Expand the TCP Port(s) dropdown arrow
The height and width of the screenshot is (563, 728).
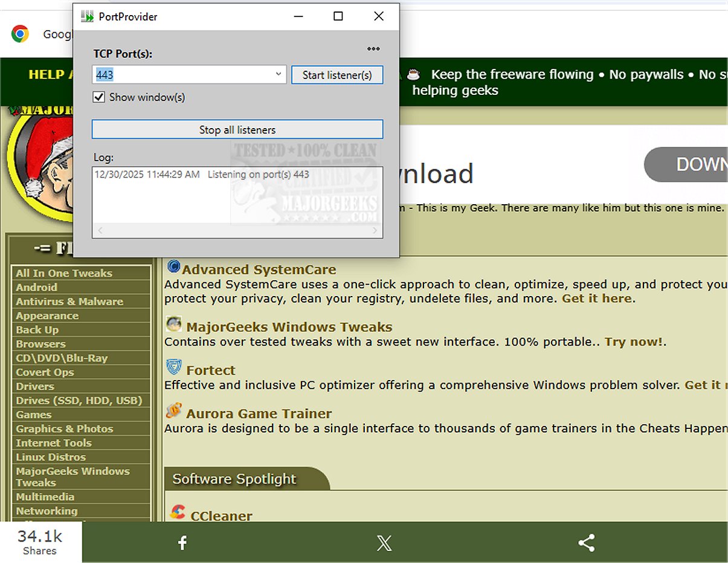[x=279, y=74]
